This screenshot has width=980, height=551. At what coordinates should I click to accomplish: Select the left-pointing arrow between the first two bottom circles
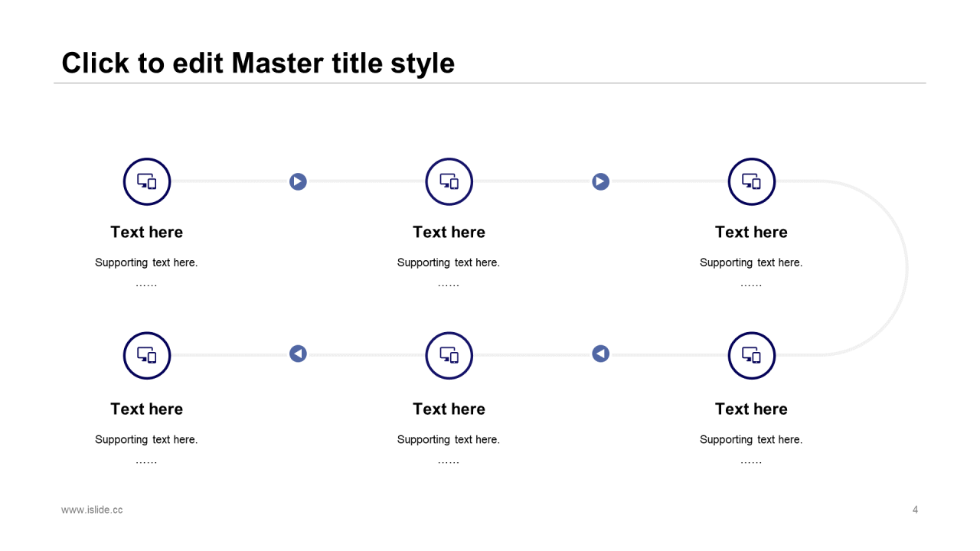(298, 354)
